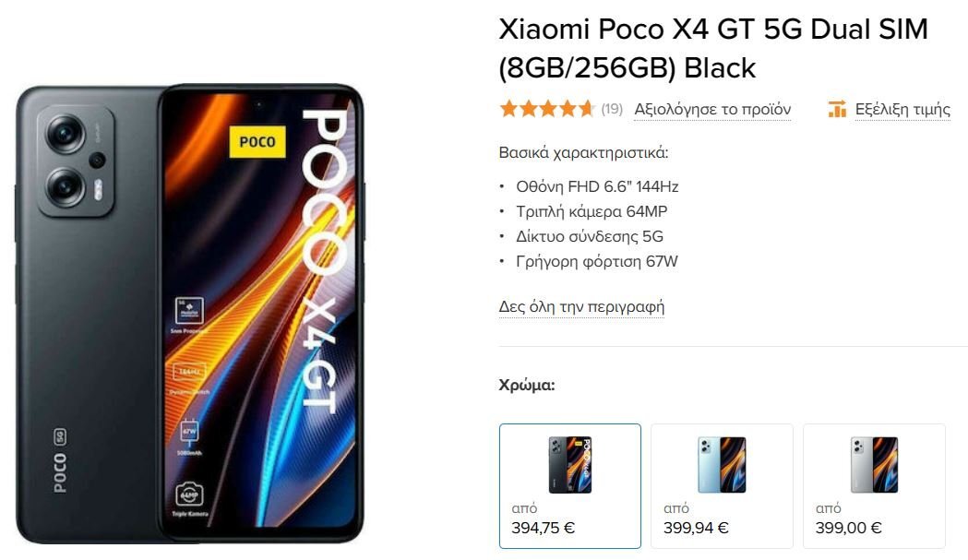Screen dimensions: 968x560
Task: Click the 399,00 € price option
Action: pos(848,528)
